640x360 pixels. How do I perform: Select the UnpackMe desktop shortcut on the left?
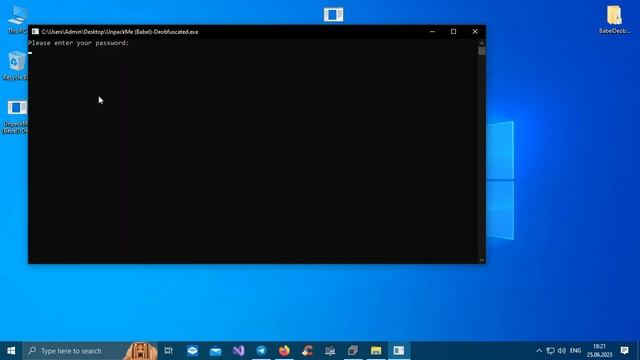(16, 117)
